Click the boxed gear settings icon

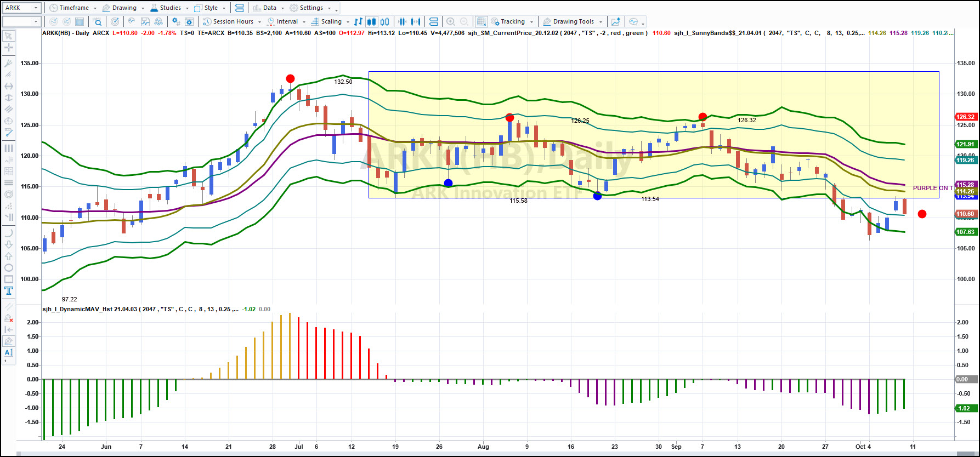click(189, 22)
